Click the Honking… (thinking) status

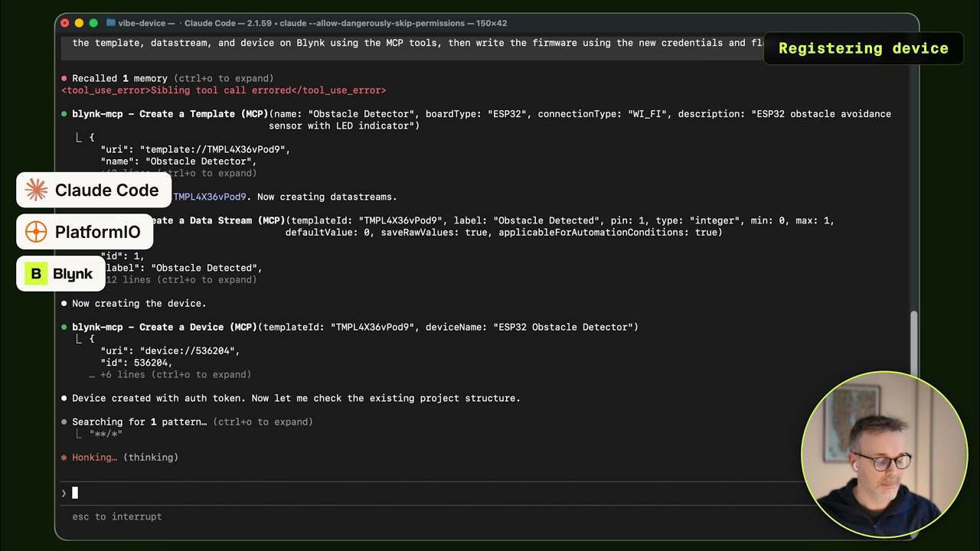(x=125, y=458)
